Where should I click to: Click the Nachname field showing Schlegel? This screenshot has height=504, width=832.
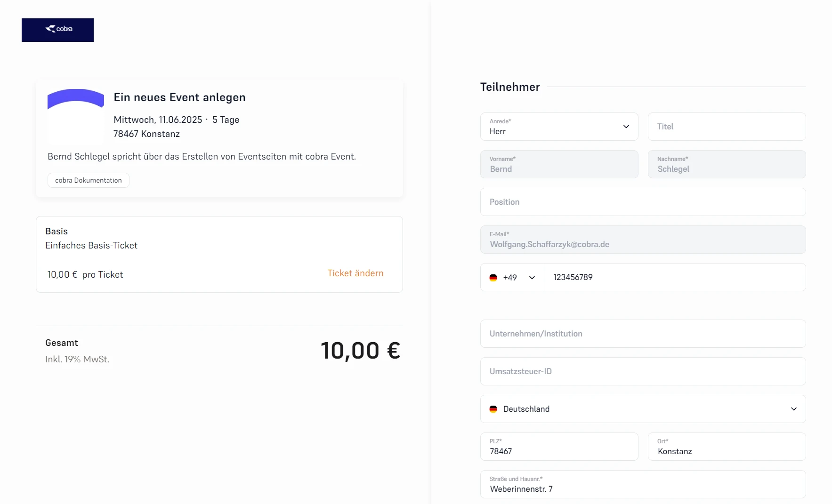(727, 165)
